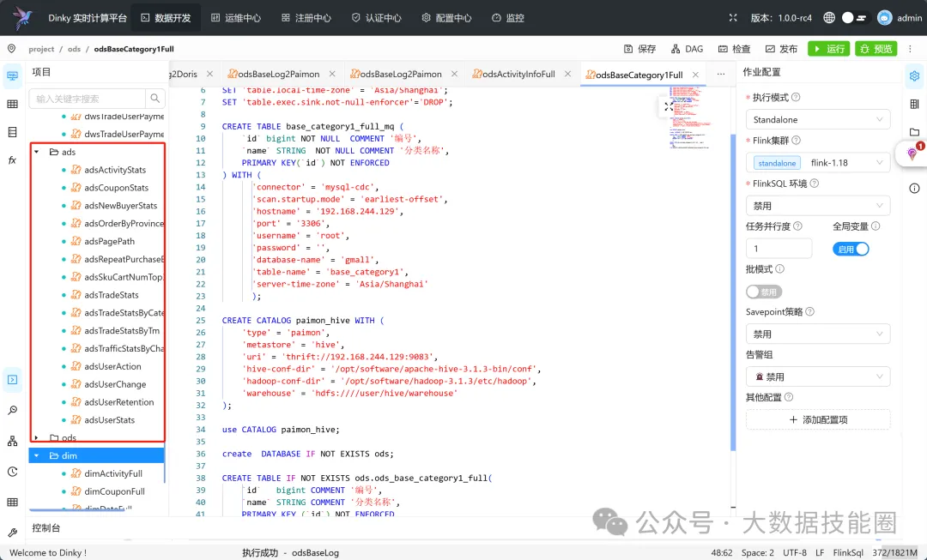The image size is (927, 560).
Task: Collapse the ads folder
Action: (37, 152)
